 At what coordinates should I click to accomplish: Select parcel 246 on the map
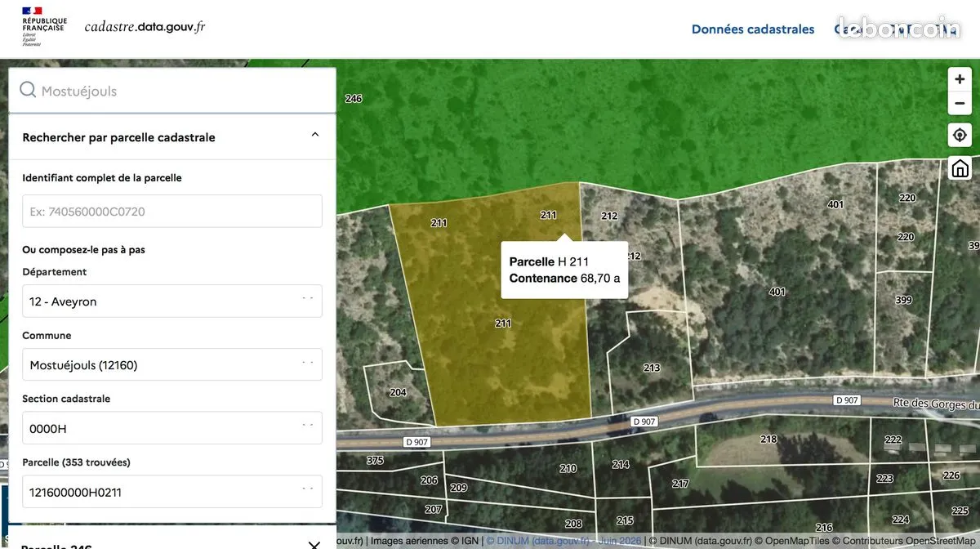click(354, 99)
